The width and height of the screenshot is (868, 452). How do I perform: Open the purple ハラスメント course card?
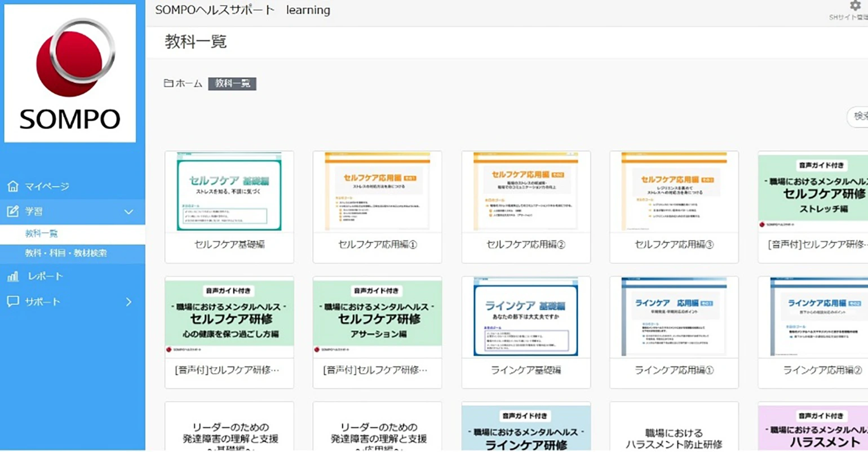pyautogui.click(x=813, y=427)
